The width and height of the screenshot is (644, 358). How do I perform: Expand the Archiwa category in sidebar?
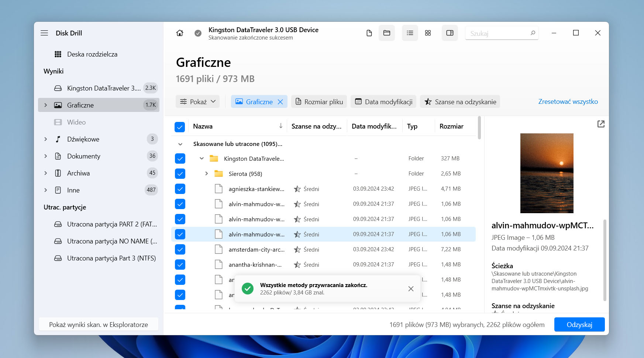click(46, 173)
